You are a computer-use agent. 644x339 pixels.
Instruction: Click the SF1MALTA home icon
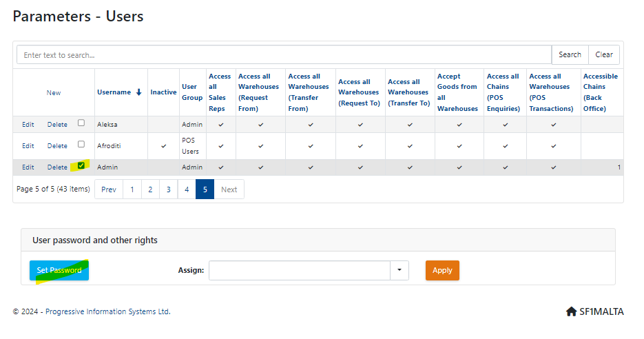coord(571,311)
